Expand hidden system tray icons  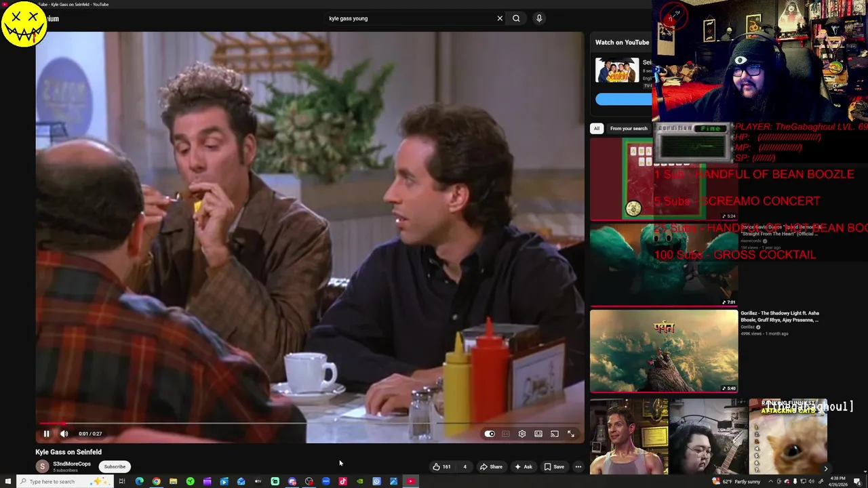pyautogui.click(x=770, y=481)
